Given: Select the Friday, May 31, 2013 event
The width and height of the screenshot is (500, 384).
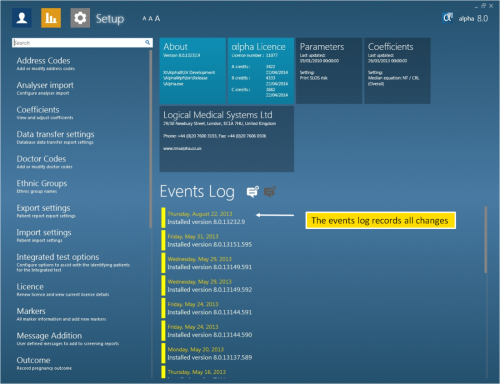Looking at the screenshot, I should 206,240.
